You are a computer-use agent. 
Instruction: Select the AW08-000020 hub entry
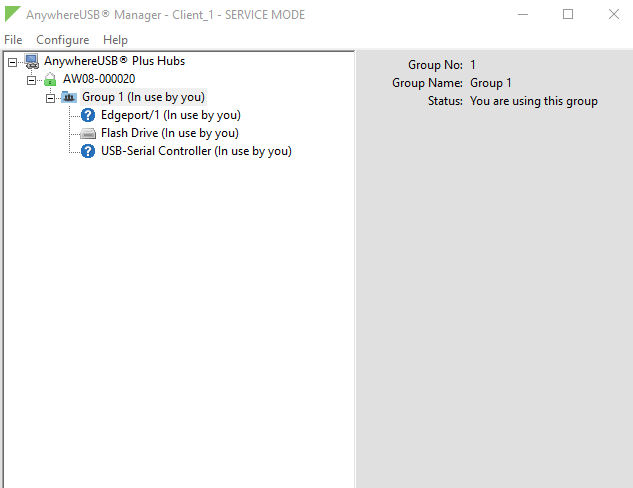[x=99, y=79]
